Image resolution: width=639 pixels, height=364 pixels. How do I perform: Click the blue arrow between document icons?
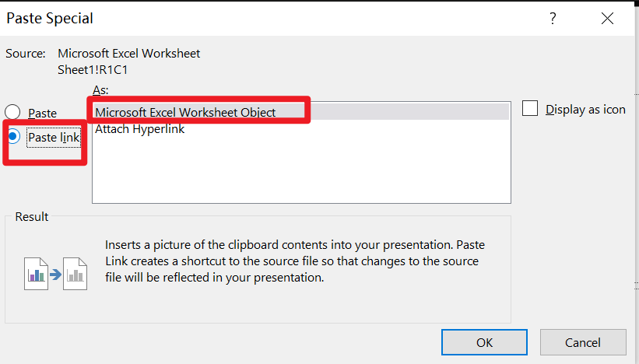(55, 275)
